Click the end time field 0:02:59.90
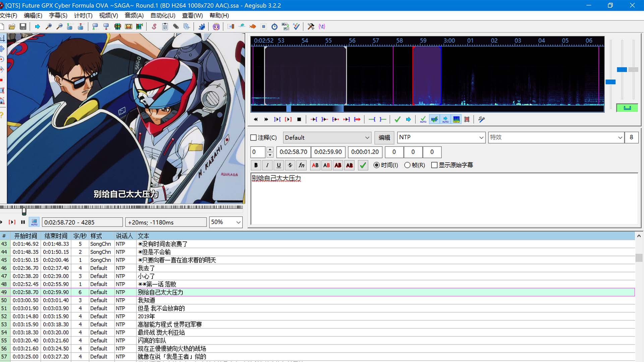The height and width of the screenshot is (362, 644). click(x=328, y=152)
